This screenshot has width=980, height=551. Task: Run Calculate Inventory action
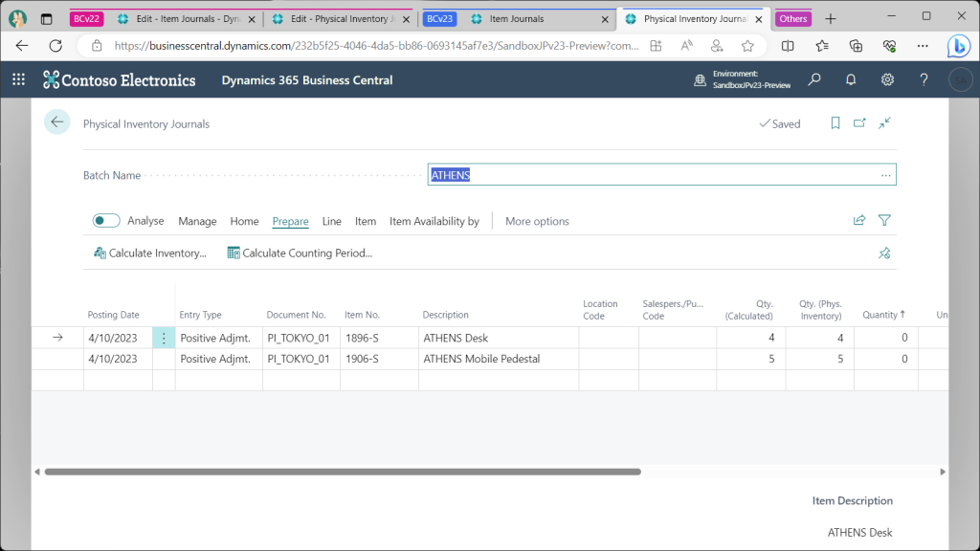pos(150,253)
